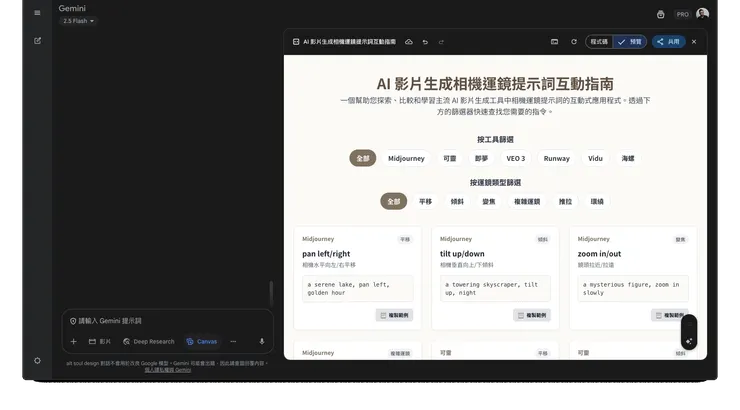
Task: Open the console panel icon in canvas toolbar
Action: pyautogui.click(x=555, y=42)
